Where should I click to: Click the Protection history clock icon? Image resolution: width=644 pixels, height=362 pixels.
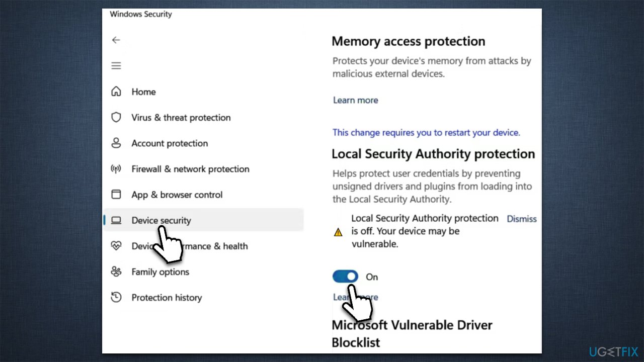pyautogui.click(x=116, y=298)
